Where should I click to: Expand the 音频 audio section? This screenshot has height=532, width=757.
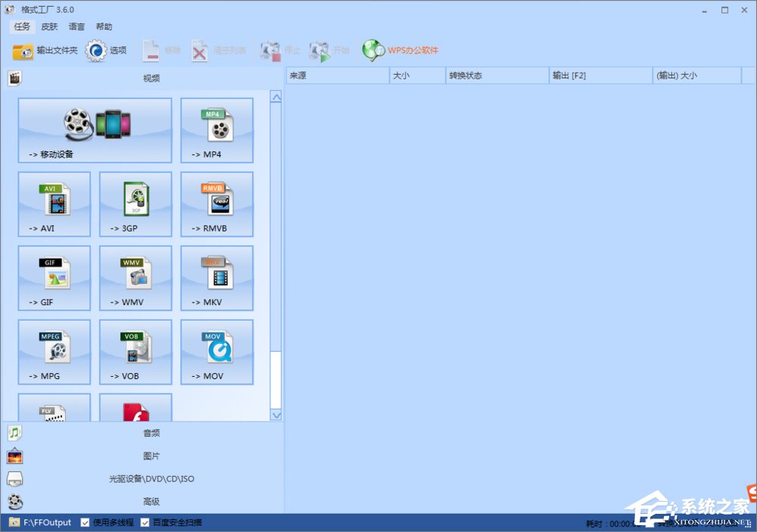(x=151, y=433)
